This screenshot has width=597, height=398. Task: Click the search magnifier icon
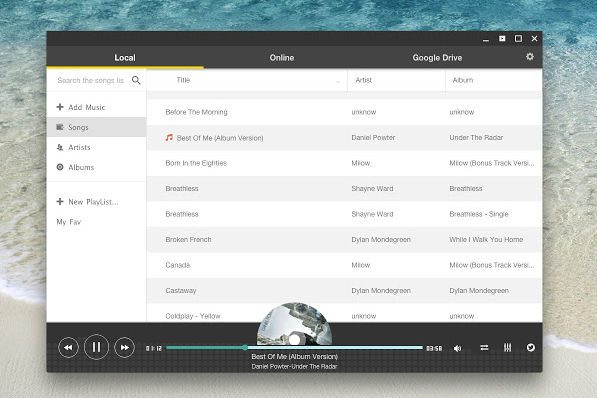[x=136, y=80]
